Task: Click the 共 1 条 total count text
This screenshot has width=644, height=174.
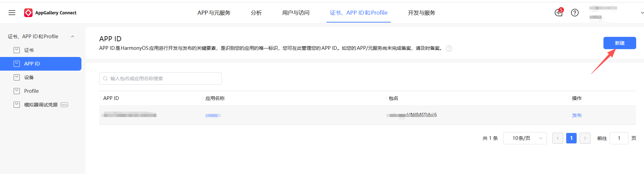Action: click(x=490, y=138)
